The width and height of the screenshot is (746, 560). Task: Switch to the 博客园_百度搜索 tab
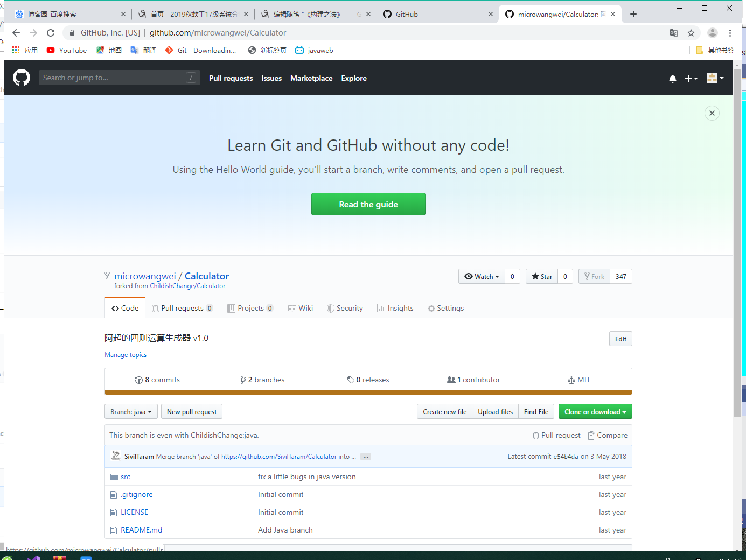click(70, 14)
